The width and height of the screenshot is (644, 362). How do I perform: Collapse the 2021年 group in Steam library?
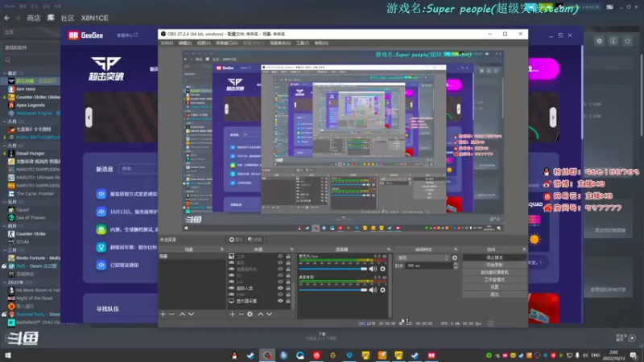5,282
